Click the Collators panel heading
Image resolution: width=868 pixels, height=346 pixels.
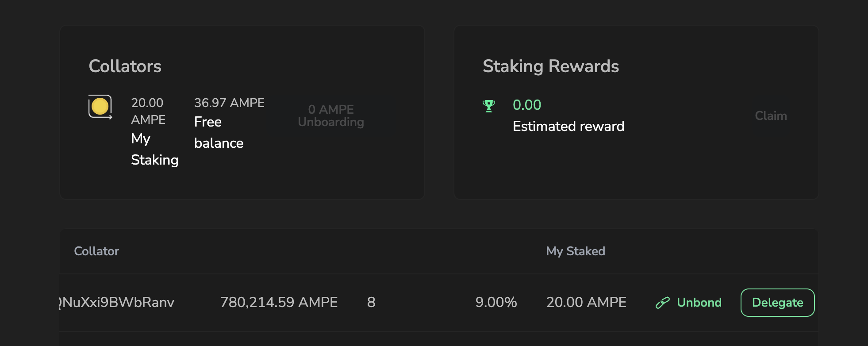125,66
